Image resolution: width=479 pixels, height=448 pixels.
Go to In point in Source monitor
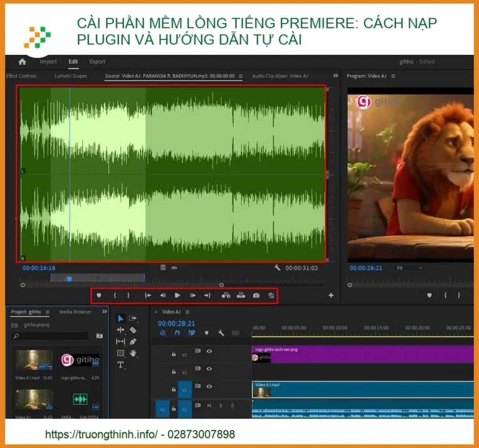tap(148, 296)
